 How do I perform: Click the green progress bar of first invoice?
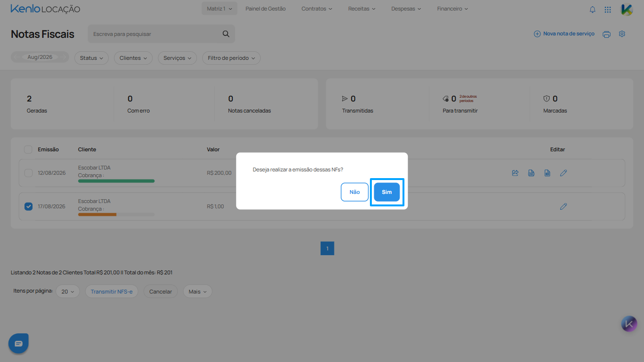116,181
